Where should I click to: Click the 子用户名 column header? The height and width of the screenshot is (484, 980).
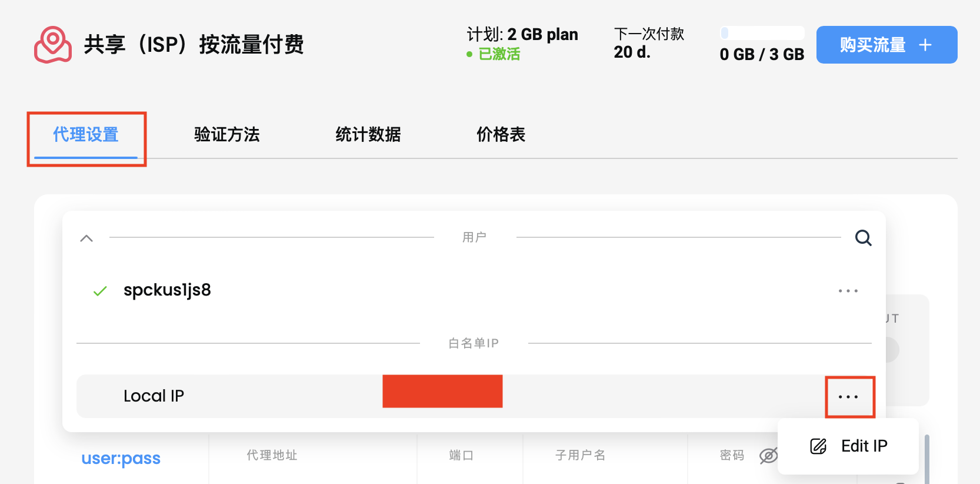581,455
